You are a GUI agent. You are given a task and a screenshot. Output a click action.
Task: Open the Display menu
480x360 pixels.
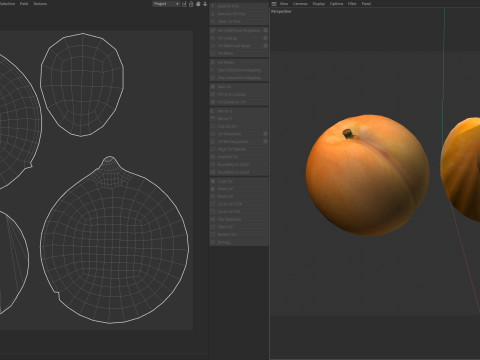click(x=318, y=4)
